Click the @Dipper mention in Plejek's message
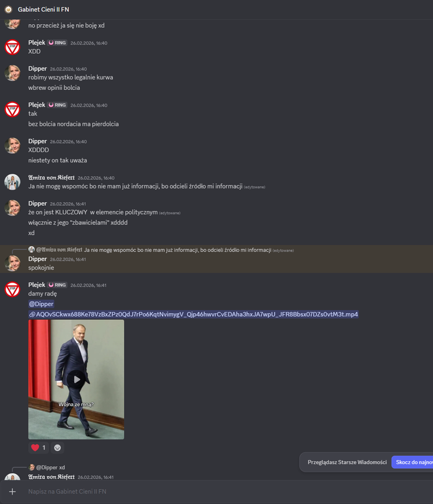433x504 pixels. (41, 304)
